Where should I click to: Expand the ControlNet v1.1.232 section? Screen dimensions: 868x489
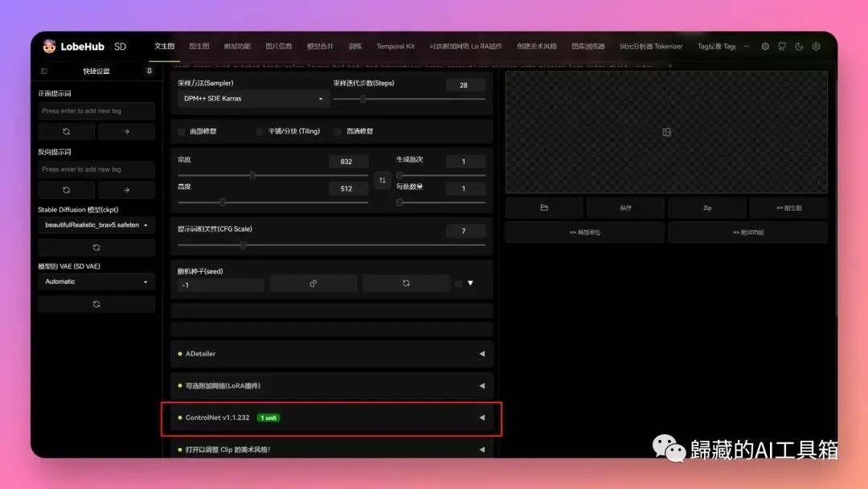click(332, 417)
